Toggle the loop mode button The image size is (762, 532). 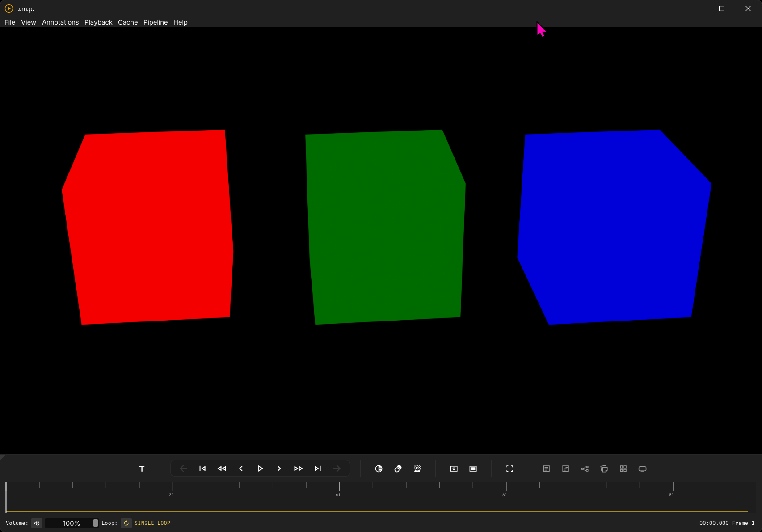pos(126,523)
